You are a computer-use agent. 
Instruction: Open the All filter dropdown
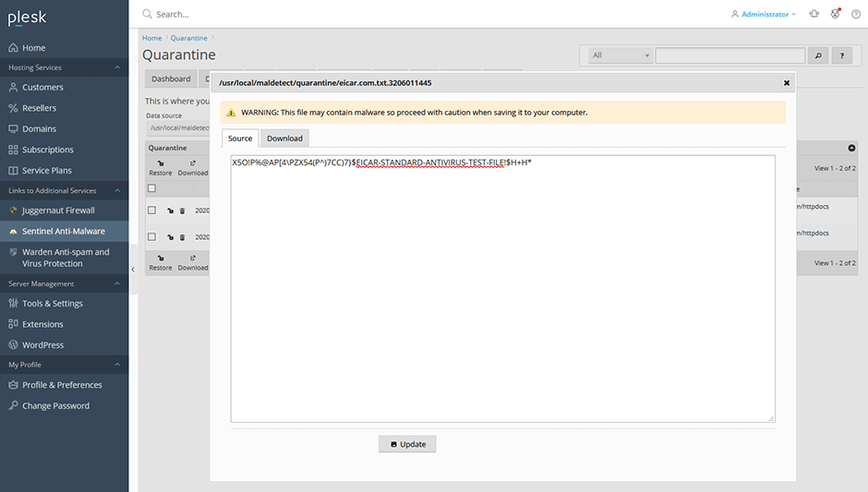coord(621,55)
